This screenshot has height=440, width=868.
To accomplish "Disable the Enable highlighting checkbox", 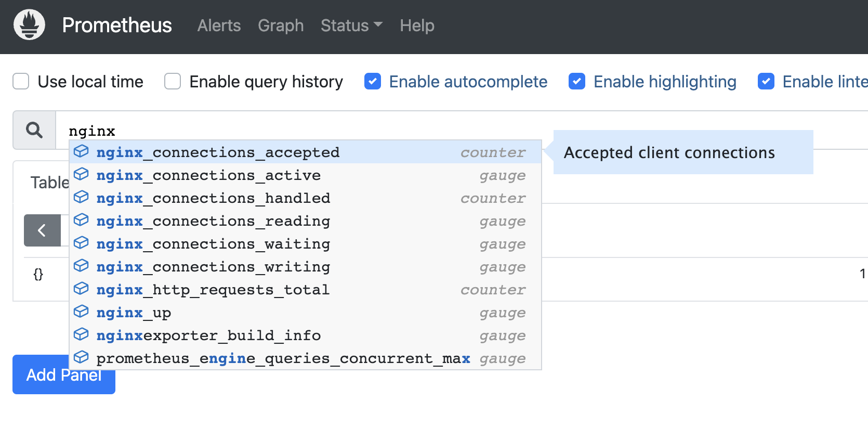I will (x=577, y=82).
